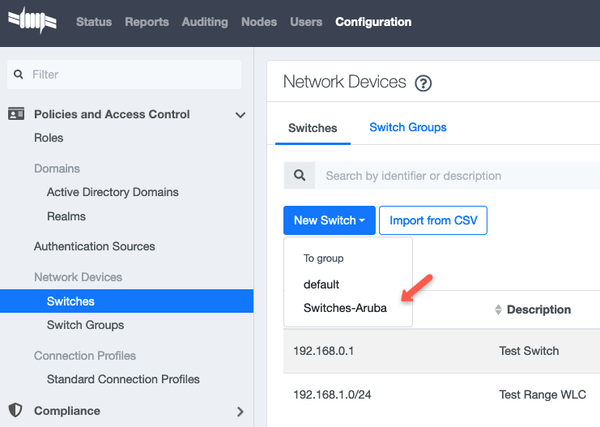This screenshot has height=427, width=600.
Task: Focus the search by identifier field
Action: tap(455, 176)
